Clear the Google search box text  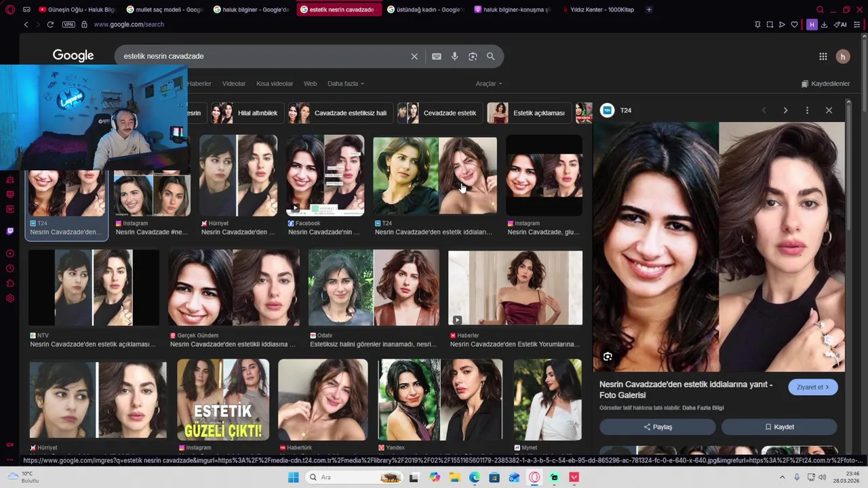click(414, 56)
